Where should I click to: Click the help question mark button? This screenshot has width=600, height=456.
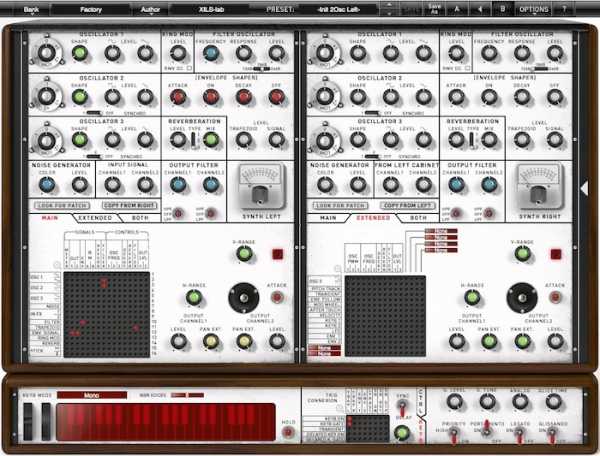(564, 9)
